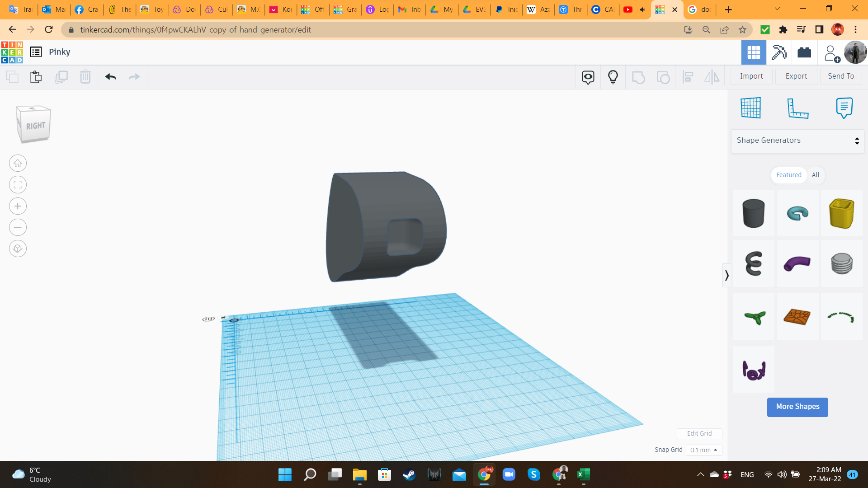Click the Export button
Viewport: 868px width, 488px height.
click(796, 76)
